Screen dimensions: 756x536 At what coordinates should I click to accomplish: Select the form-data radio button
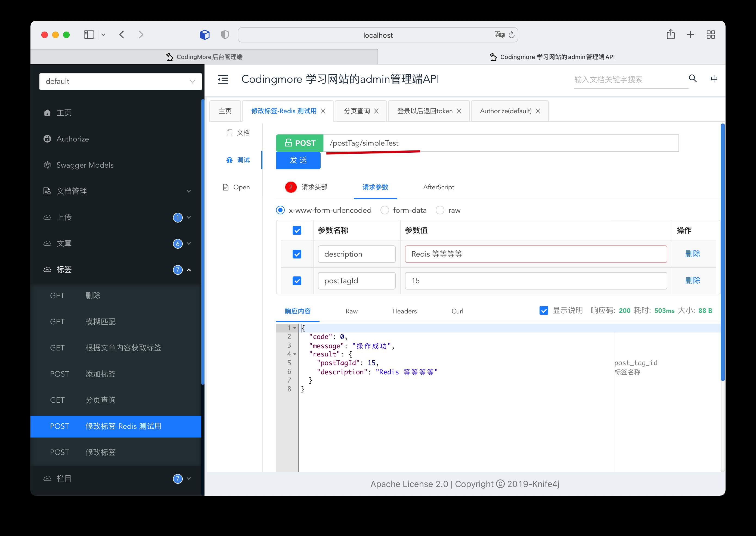click(x=385, y=210)
